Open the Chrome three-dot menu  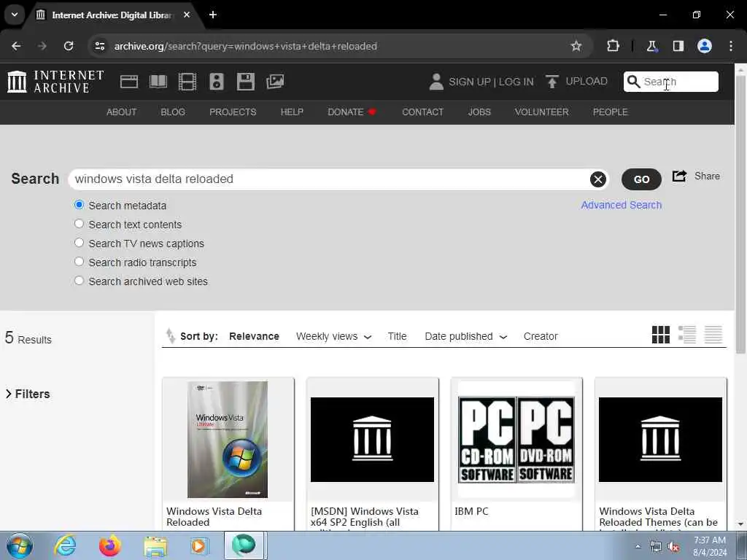coord(731,46)
